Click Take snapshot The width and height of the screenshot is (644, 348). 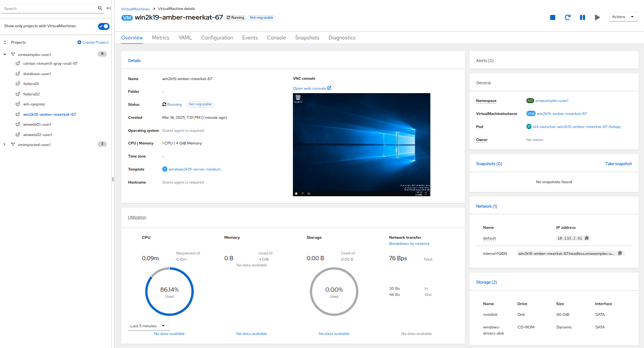618,164
